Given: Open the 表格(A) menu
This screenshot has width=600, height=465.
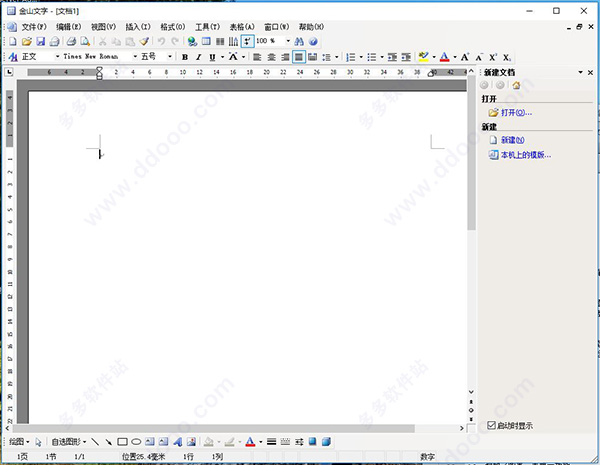Looking at the screenshot, I should [242, 27].
